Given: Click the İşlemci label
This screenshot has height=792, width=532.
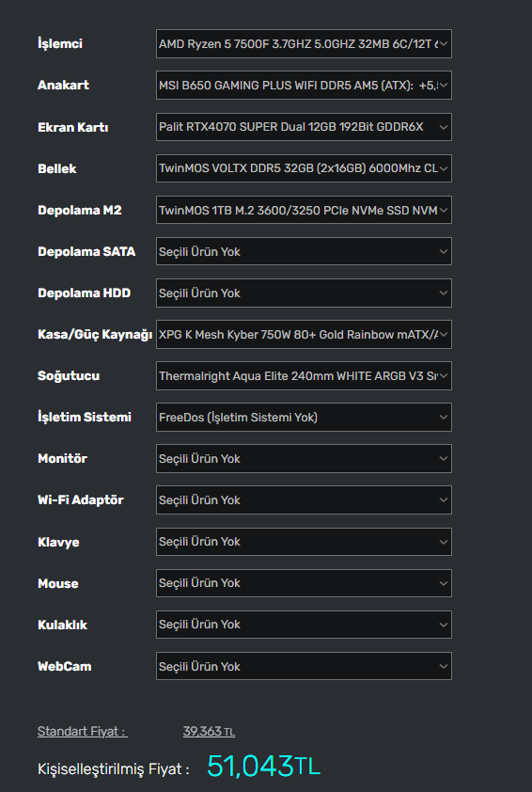Looking at the screenshot, I should (x=60, y=43).
